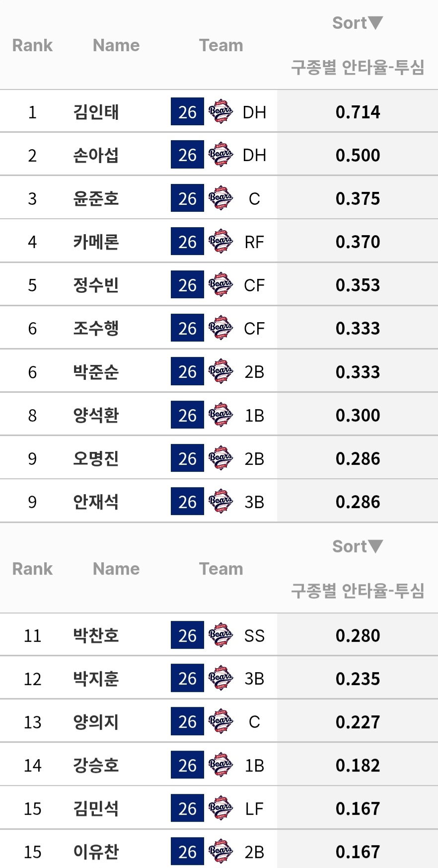Sort by top 구종별 안타율-투심 header

(x=358, y=67)
